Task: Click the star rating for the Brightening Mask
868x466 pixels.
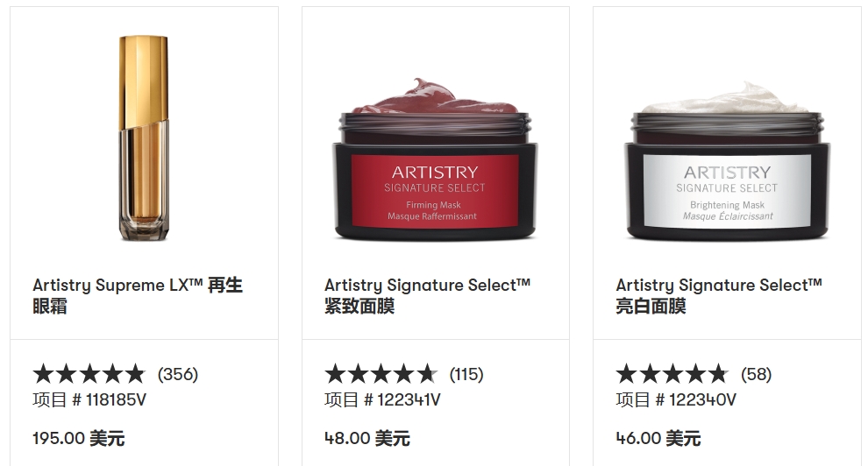Action: 672,374
